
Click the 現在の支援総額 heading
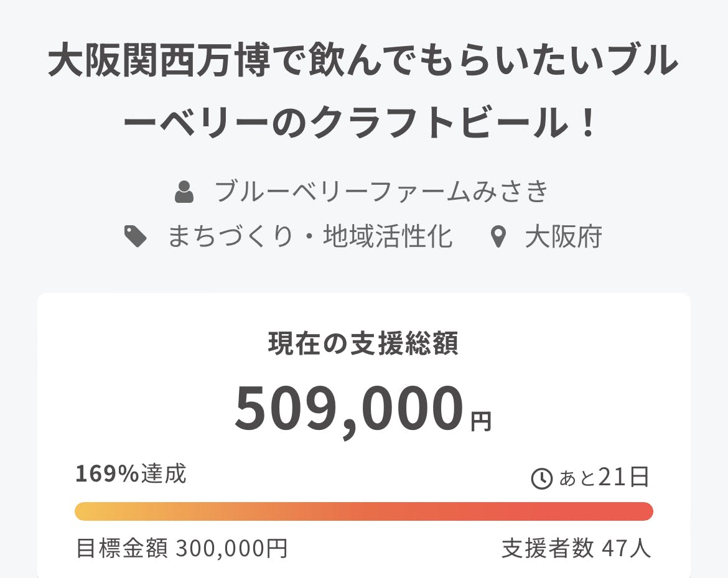click(363, 343)
